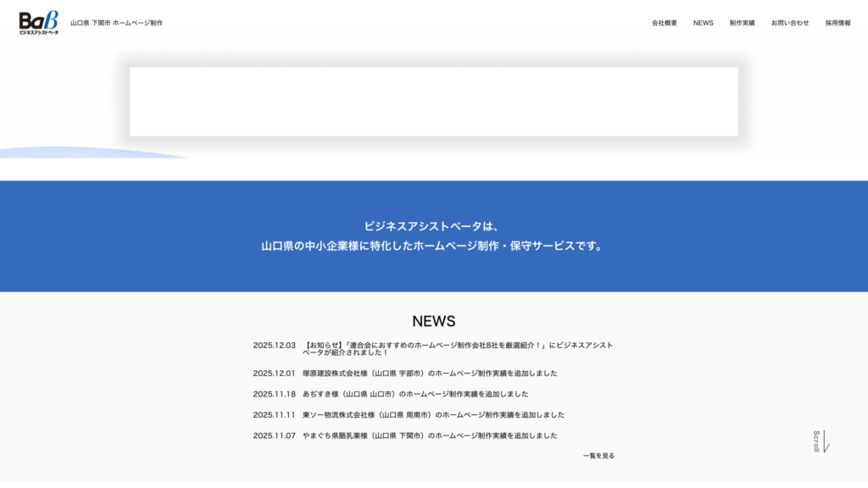This screenshot has height=488, width=868.
Task: Click the 山口県の中小企業様に特化した description line
Action: (433, 246)
